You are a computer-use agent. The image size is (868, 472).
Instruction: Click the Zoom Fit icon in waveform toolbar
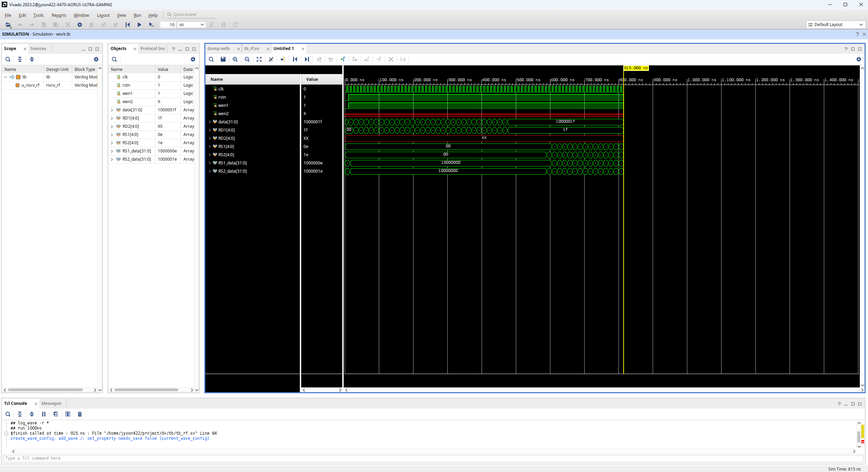click(x=259, y=59)
